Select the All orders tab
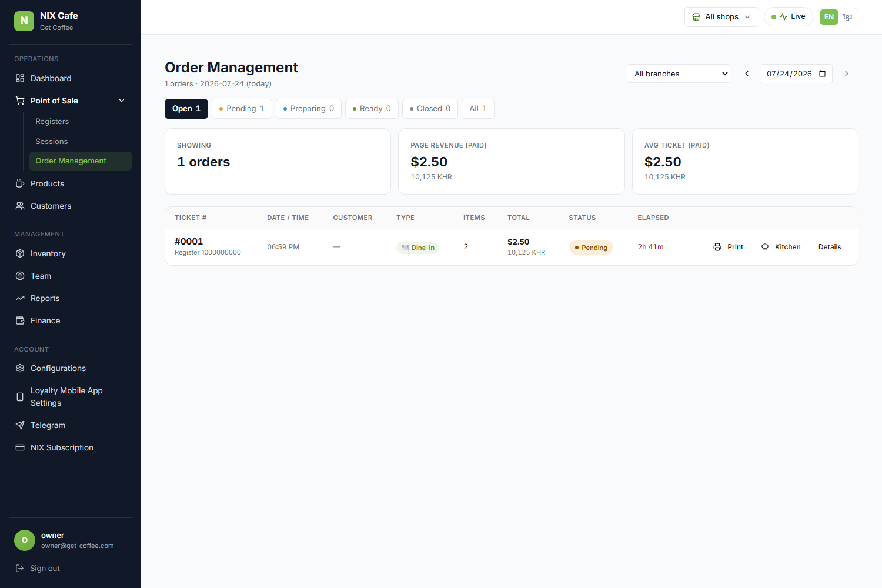Screen dimensions: 882x588 pyautogui.click(x=478, y=109)
